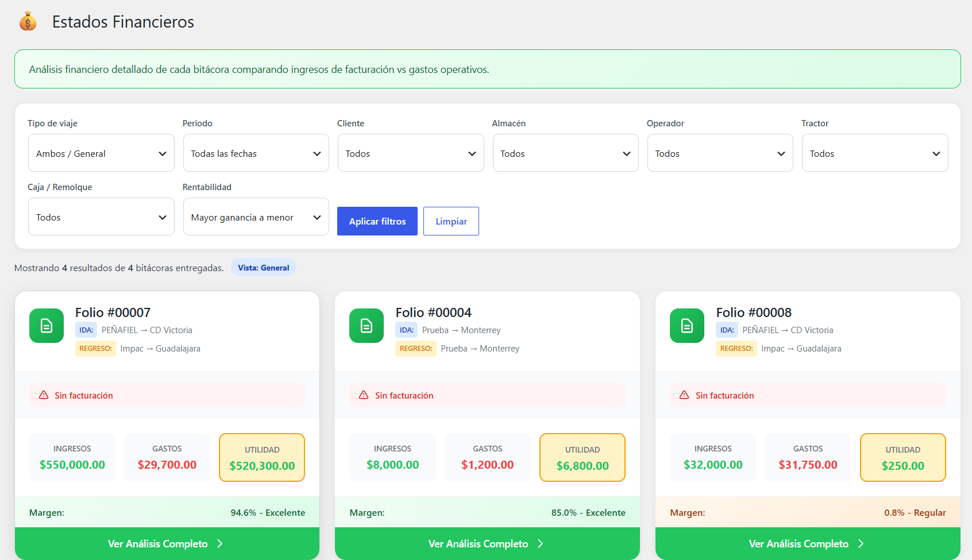Click the $8,000.00 ingresos value
Viewport: 972px width, 560px height.
[393, 465]
